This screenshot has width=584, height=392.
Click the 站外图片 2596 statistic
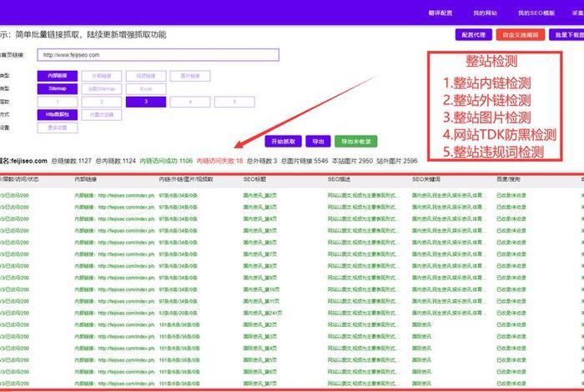click(397, 161)
